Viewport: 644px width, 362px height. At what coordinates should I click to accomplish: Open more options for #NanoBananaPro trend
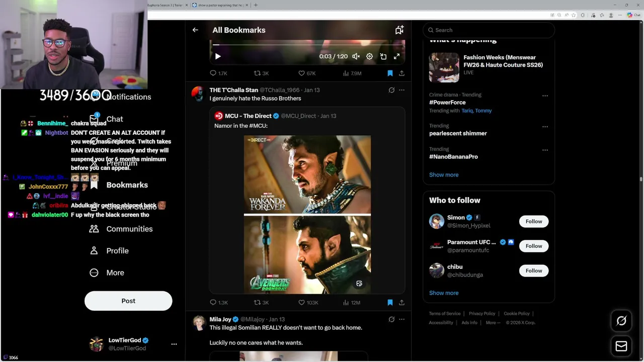click(x=545, y=150)
